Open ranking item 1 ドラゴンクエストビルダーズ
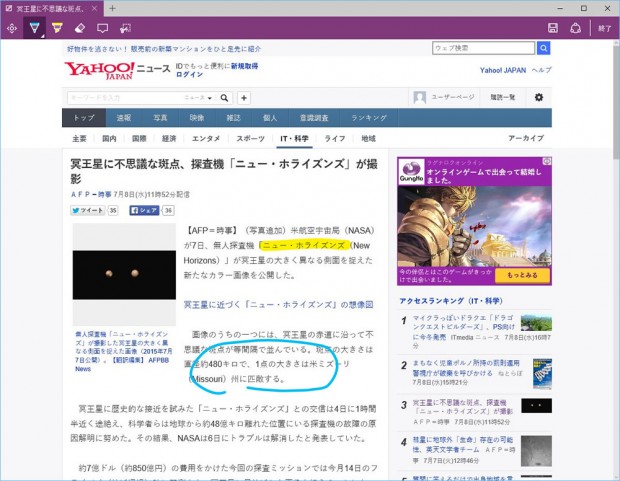The height and width of the screenshot is (481, 620). pos(464,327)
